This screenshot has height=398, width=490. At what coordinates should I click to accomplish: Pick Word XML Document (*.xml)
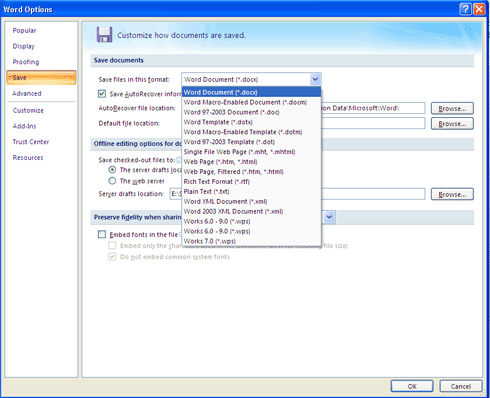click(x=252, y=201)
